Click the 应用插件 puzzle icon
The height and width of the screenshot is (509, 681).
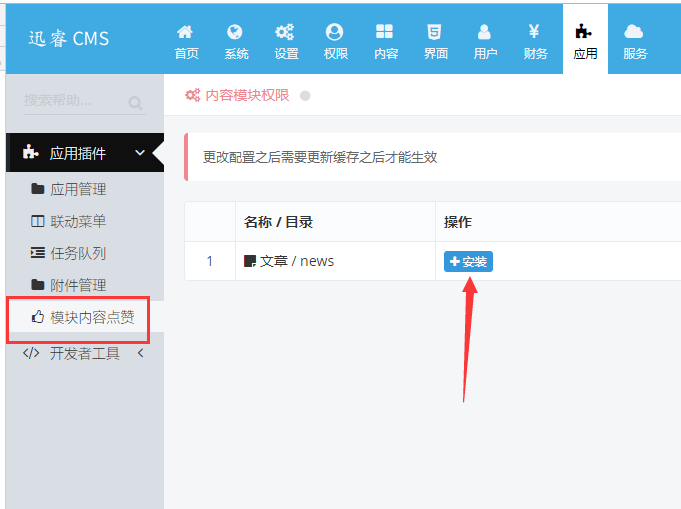point(30,152)
